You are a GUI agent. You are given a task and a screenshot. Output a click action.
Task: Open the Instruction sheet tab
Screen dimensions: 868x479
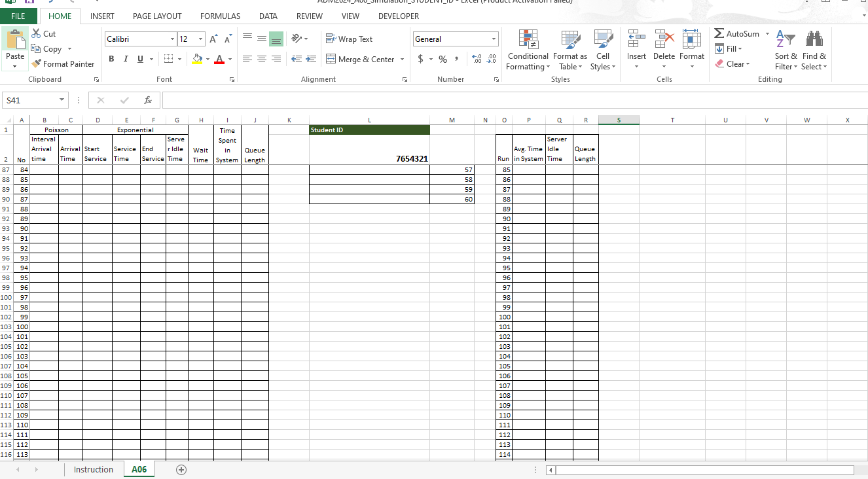pos(93,469)
